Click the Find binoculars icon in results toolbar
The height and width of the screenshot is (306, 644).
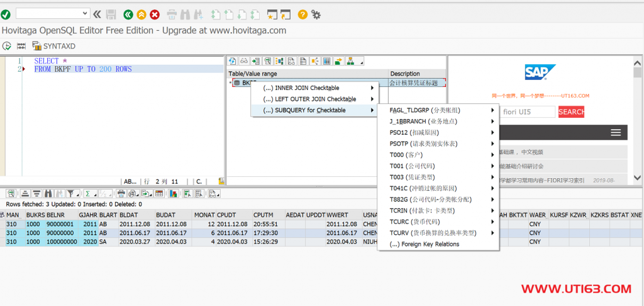click(48, 193)
